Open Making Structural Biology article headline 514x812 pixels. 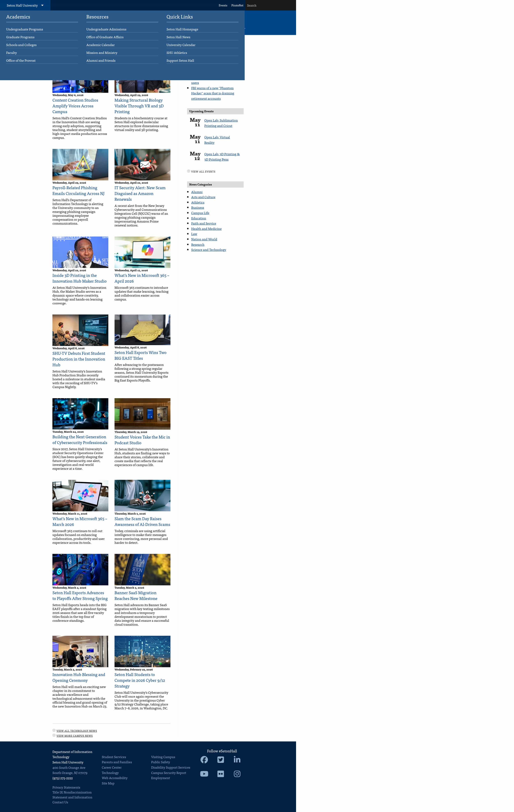pyautogui.click(x=139, y=106)
